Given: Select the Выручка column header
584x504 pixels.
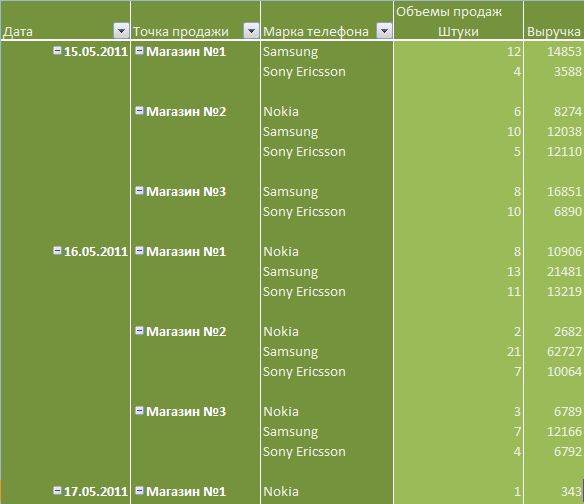Looking at the screenshot, I should pyautogui.click(x=554, y=31).
